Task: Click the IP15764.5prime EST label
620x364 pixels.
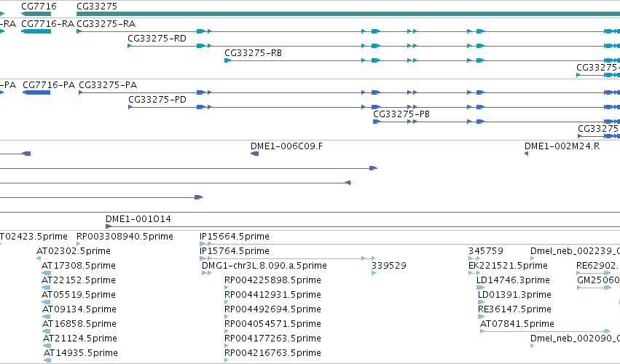Action: tap(235, 251)
